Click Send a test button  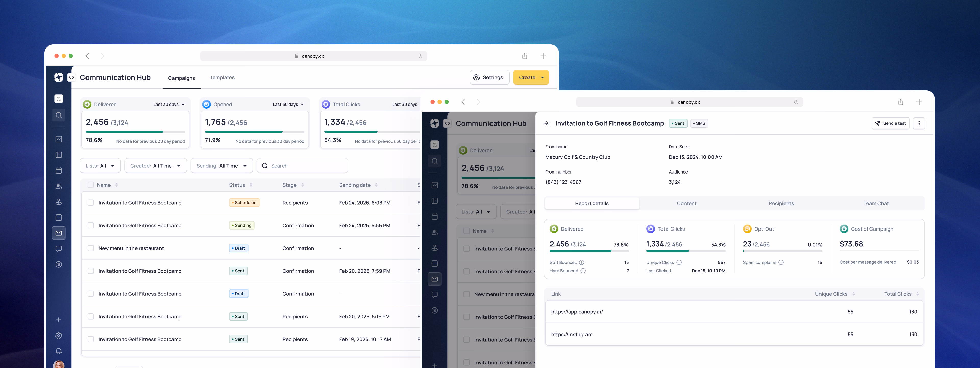[891, 123]
